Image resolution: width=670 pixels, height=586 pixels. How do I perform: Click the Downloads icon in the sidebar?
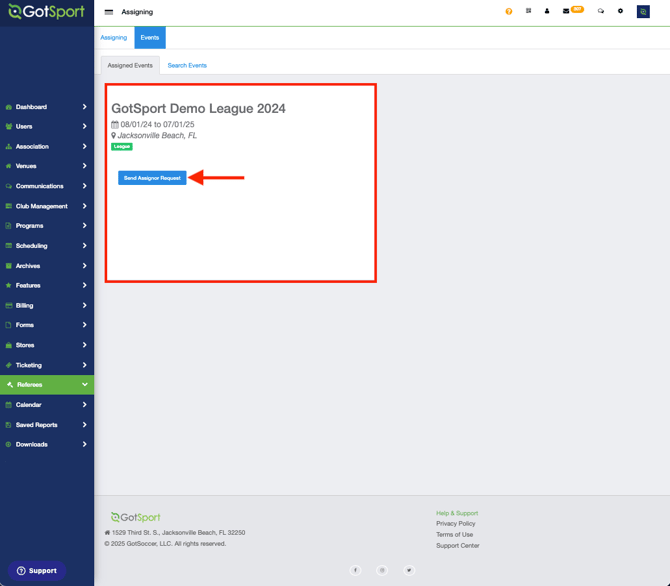click(x=9, y=445)
